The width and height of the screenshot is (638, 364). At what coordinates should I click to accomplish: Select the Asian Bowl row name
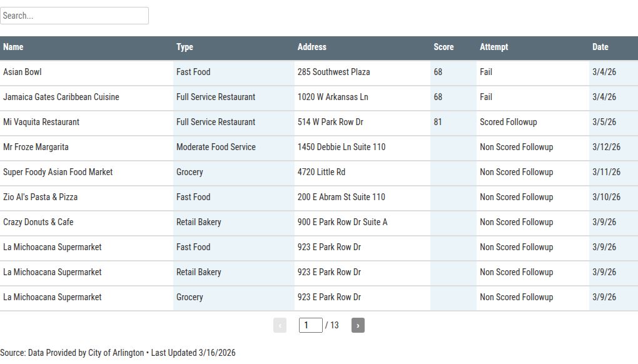coord(23,72)
